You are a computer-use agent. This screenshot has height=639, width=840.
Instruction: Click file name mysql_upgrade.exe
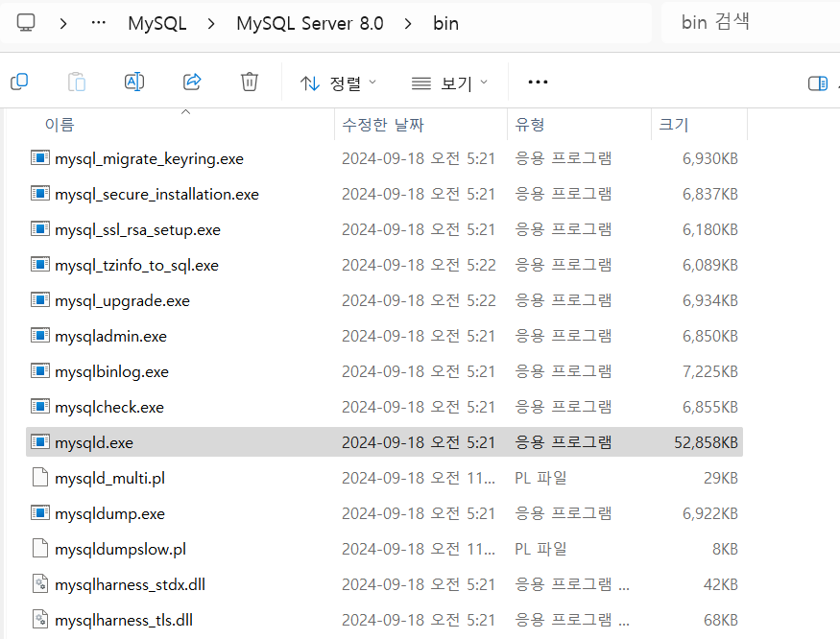[x=122, y=301]
